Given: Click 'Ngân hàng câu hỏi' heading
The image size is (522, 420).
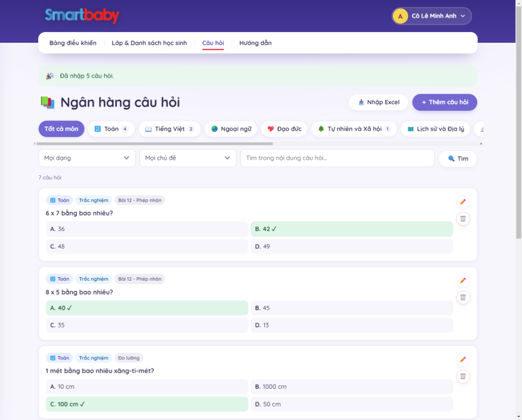Looking at the screenshot, I should (x=120, y=102).
